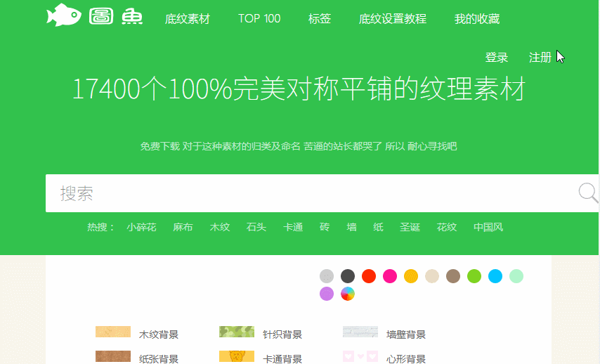600x364 pixels.
Task: Click the 圖魚 site name logo
Action: pyautogui.click(x=116, y=17)
